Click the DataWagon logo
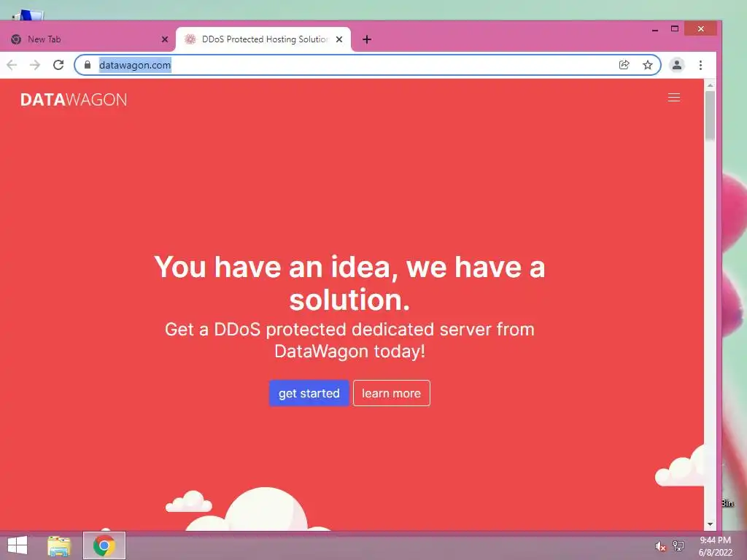 click(74, 99)
